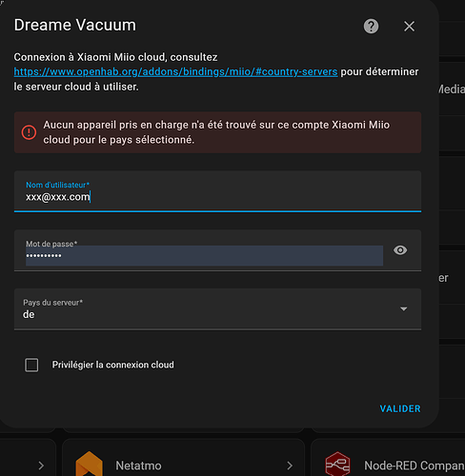This screenshot has height=476, width=465.
Task: Expand Netatmo using its chevron arrow
Action: click(290, 466)
